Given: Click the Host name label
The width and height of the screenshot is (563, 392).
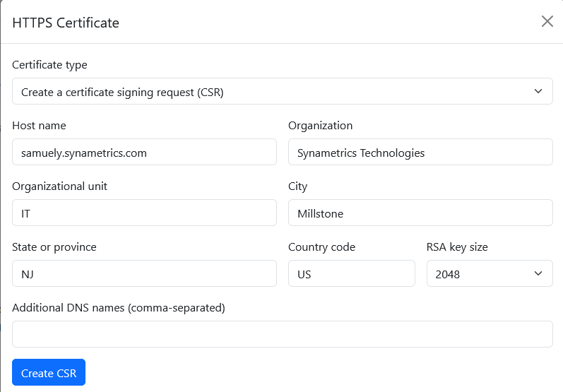Looking at the screenshot, I should [39, 126].
